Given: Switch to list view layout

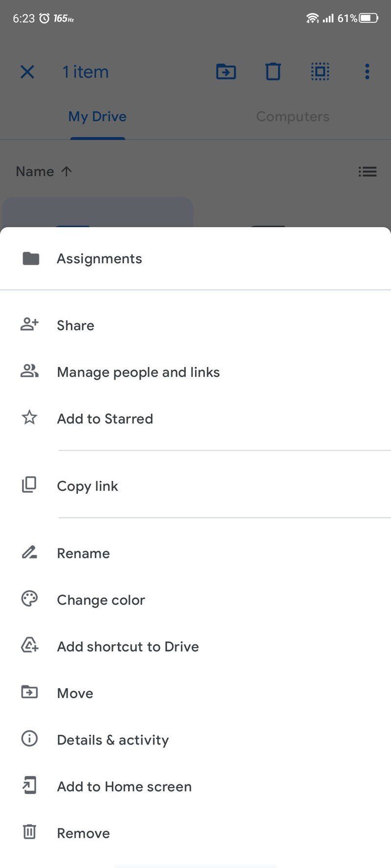Looking at the screenshot, I should click(x=368, y=171).
